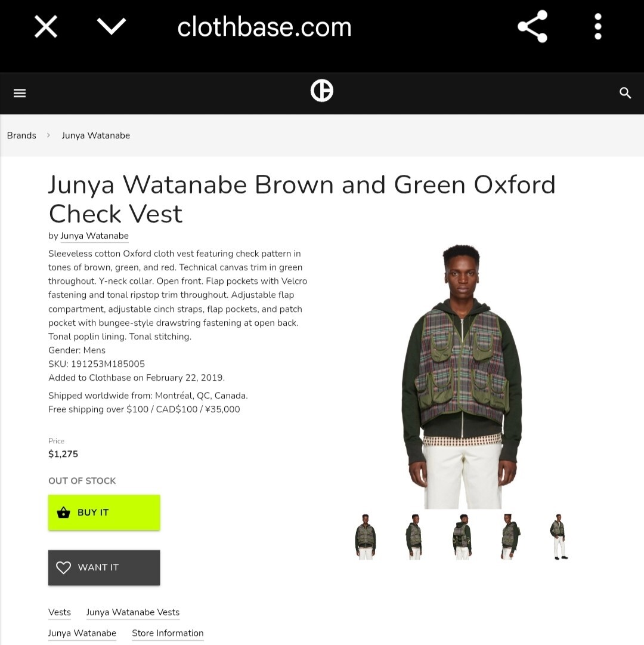
Task: Close the in-app browser with the X icon
Action: pos(46,27)
